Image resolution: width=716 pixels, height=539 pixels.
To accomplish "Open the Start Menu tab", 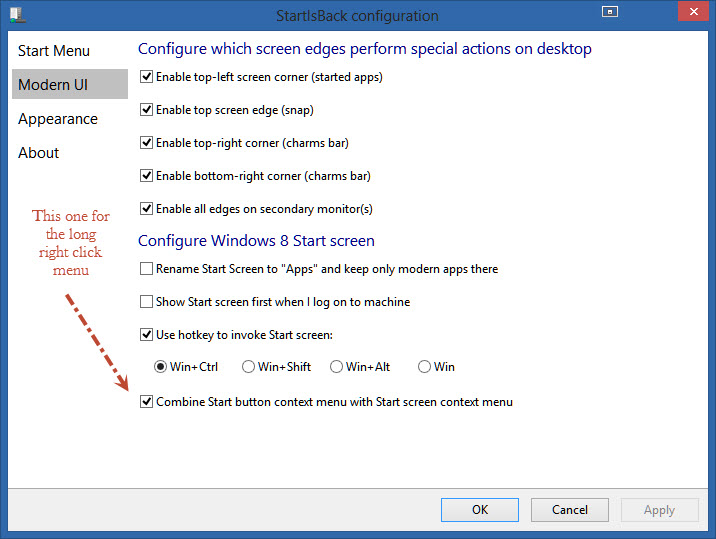I will (54, 51).
